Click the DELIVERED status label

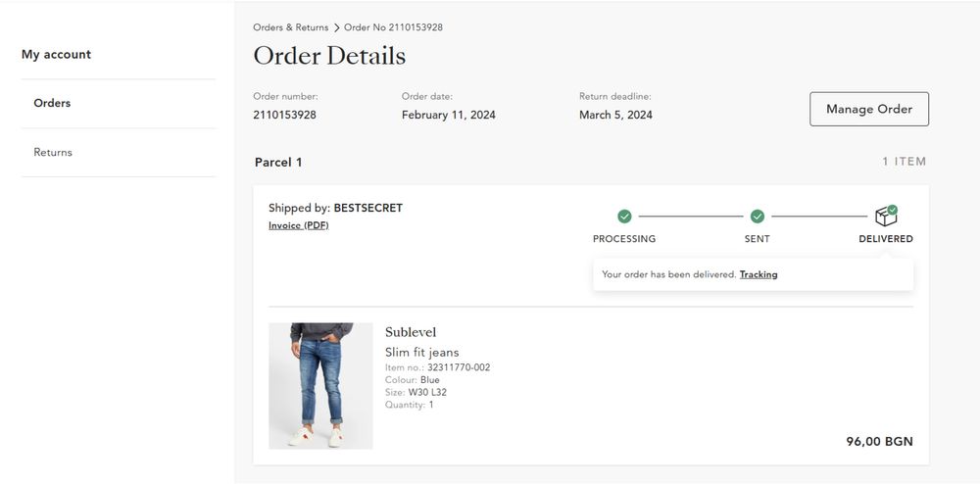tap(885, 239)
